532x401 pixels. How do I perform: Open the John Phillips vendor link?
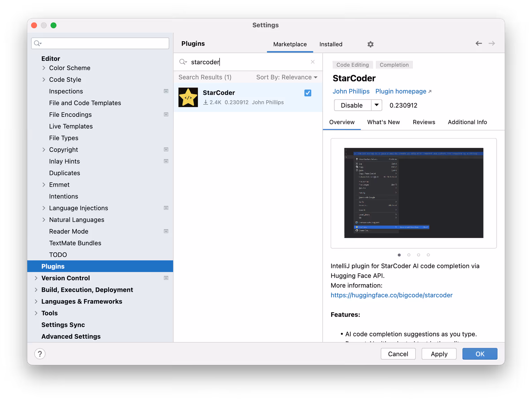click(351, 92)
